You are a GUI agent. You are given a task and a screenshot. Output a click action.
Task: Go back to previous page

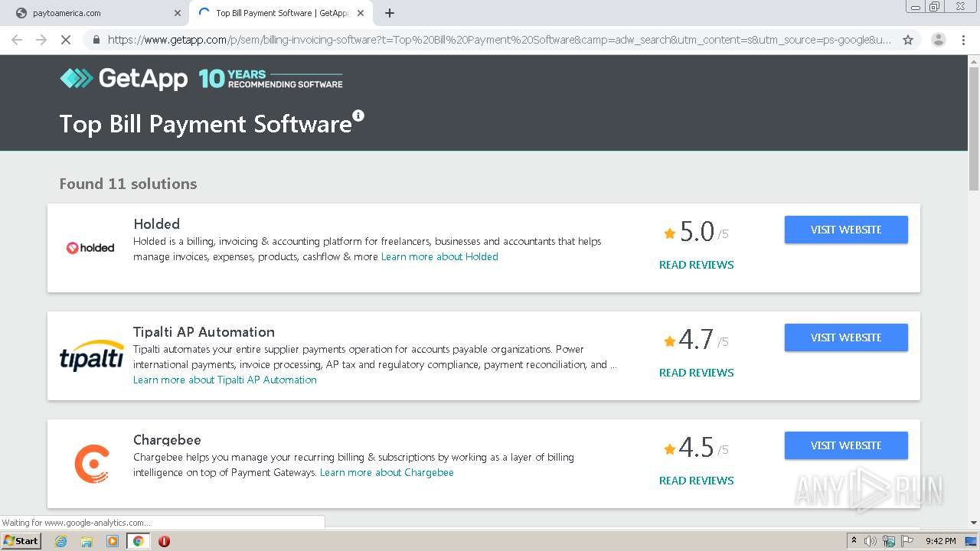tap(17, 40)
